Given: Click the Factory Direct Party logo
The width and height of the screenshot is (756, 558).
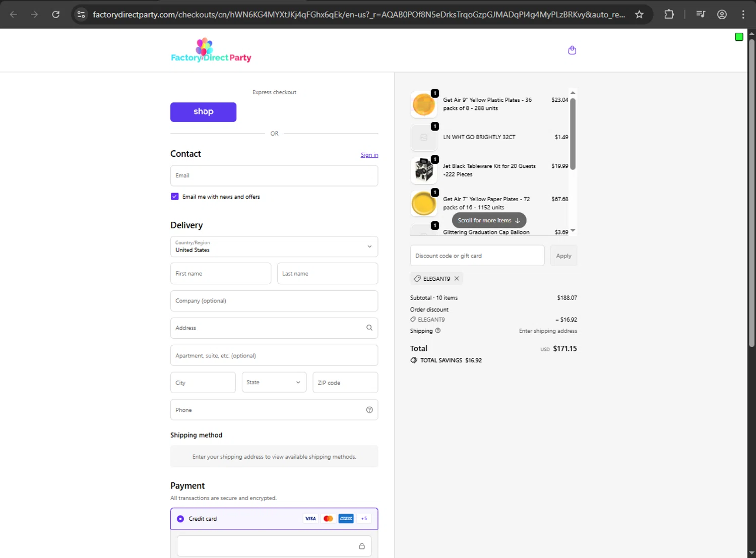Looking at the screenshot, I should click(211, 50).
